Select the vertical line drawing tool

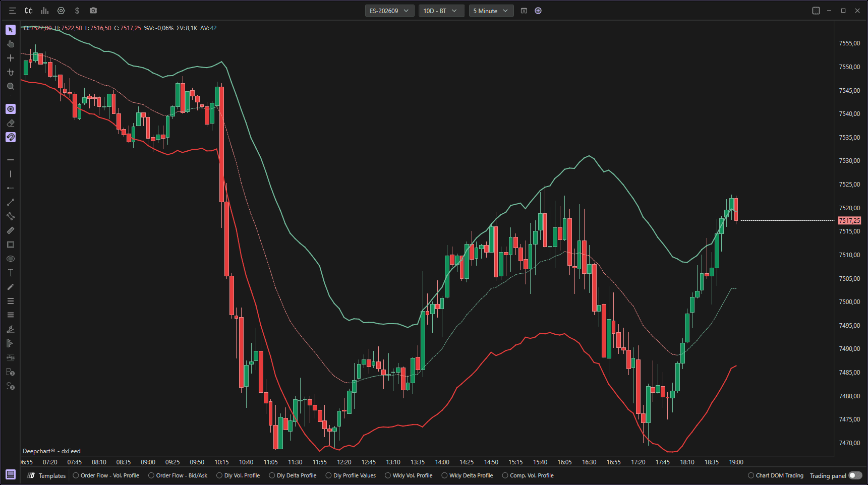pyautogui.click(x=11, y=174)
